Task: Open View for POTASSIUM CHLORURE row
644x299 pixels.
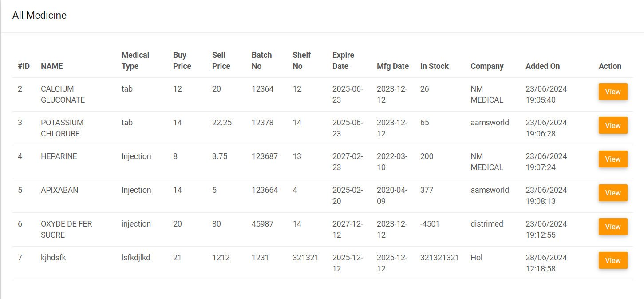Action: 612,125
